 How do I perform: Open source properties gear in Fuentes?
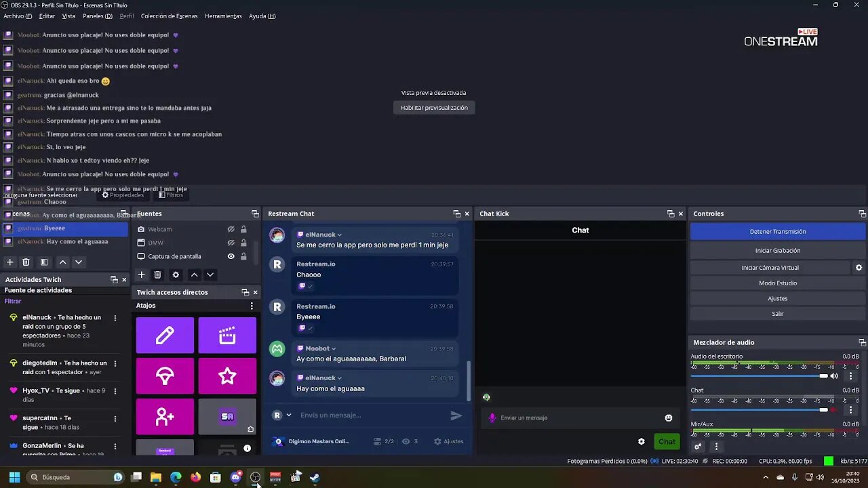coord(176,274)
